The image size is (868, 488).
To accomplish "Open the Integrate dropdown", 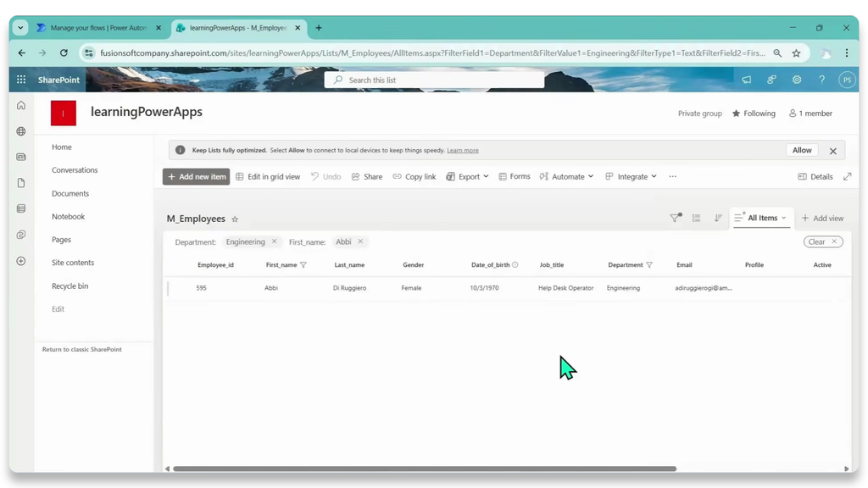I will point(631,176).
